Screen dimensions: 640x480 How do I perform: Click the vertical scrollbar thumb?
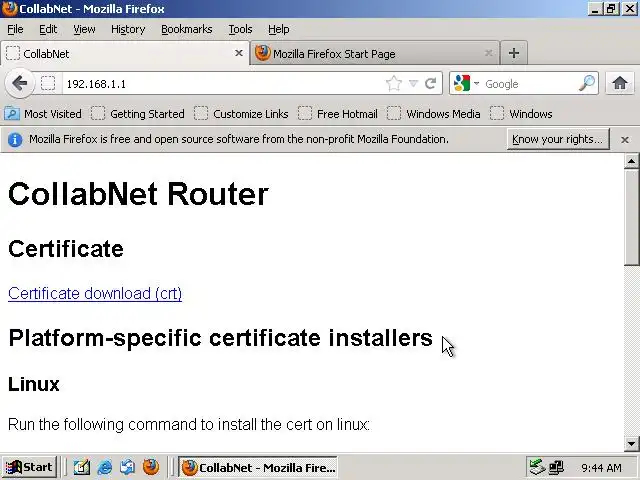click(631, 216)
